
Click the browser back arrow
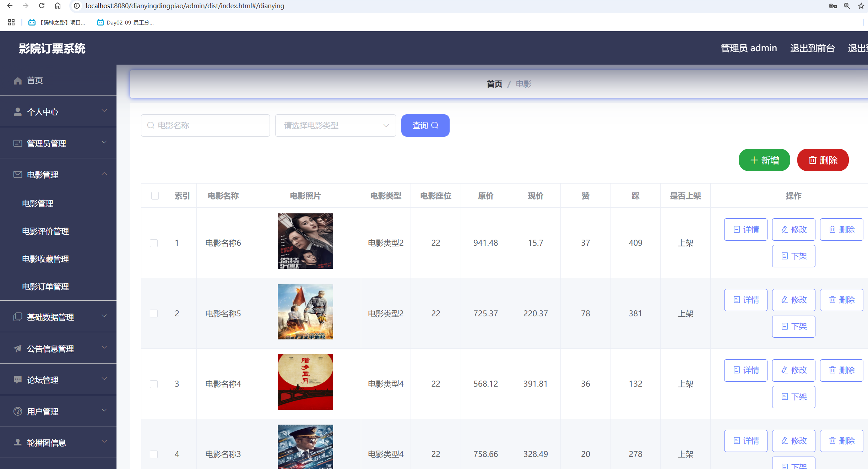(10, 6)
